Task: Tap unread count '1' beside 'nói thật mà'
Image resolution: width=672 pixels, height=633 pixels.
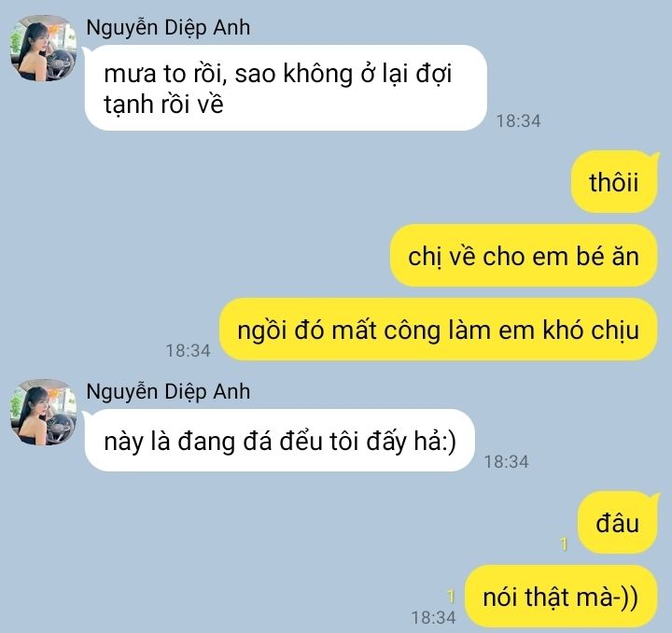Action: pyautogui.click(x=451, y=597)
